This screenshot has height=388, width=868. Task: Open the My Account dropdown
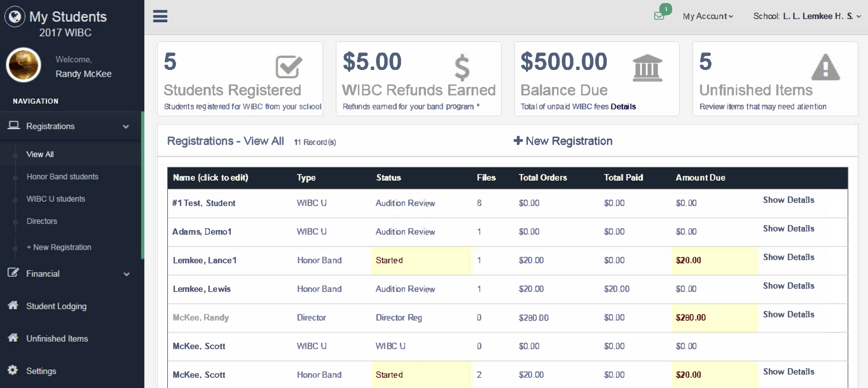pyautogui.click(x=708, y=16)
